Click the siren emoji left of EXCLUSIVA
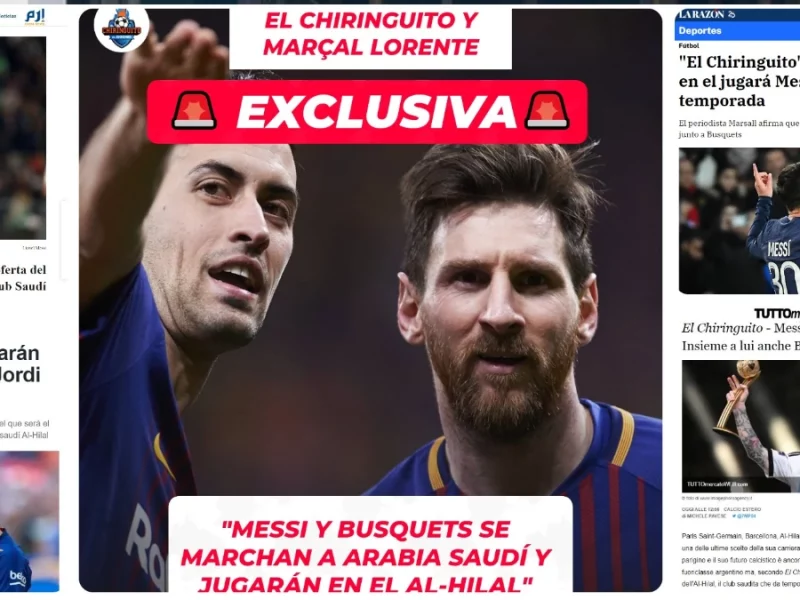800x600 pixels. pos(194,111)
